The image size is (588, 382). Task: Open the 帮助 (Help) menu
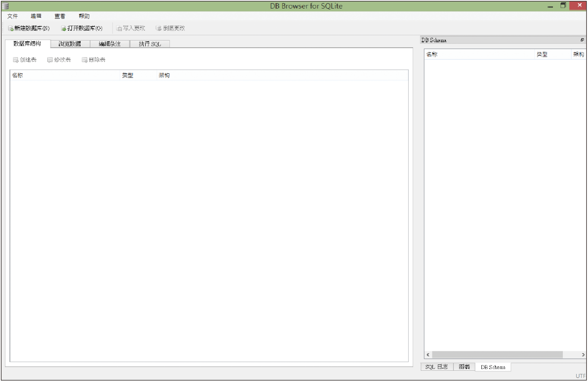click(84, 16)
